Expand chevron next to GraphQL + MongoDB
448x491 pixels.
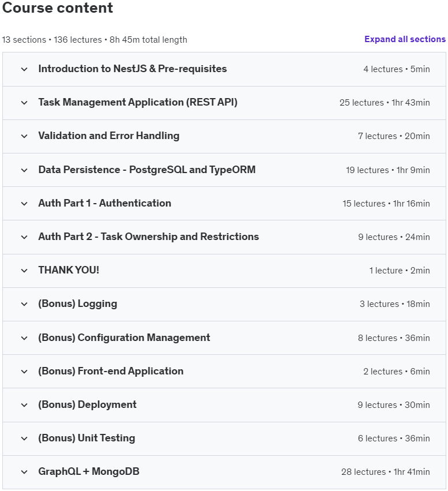[x=24, y=472]
